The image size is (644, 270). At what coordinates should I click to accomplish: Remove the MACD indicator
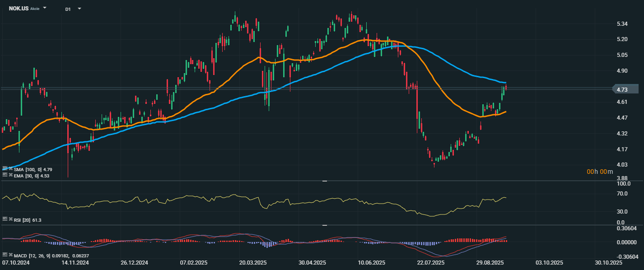coord(10,255)
